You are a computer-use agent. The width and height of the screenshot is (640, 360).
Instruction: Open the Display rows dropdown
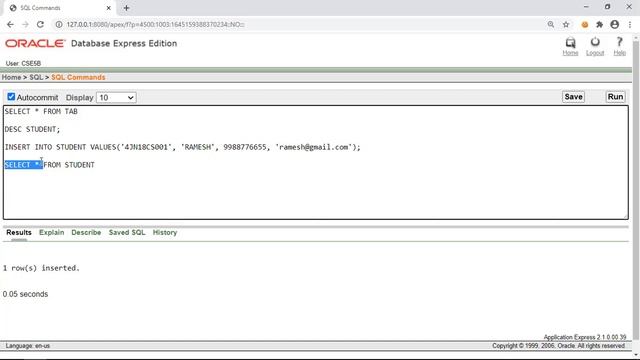116,98
